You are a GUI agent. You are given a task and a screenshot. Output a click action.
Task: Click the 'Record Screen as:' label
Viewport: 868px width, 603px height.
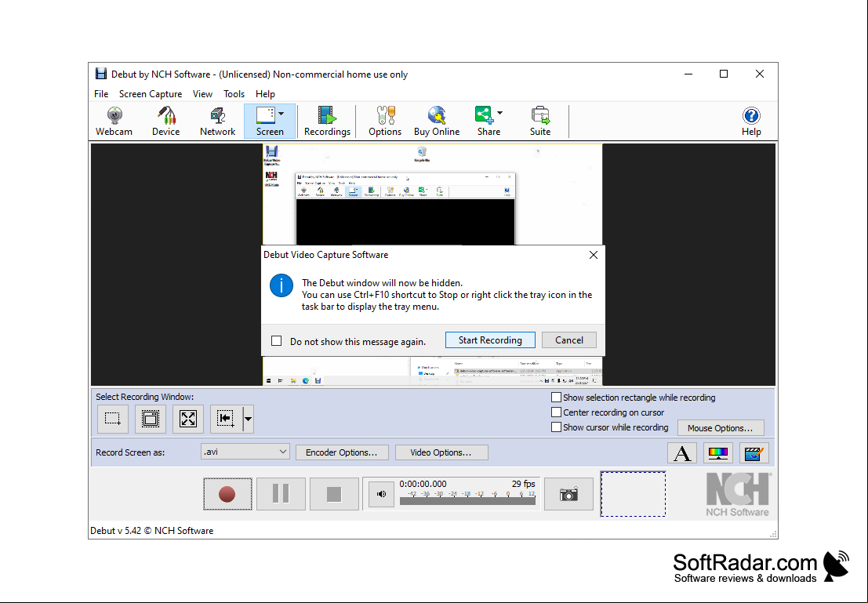pos(130,452)
